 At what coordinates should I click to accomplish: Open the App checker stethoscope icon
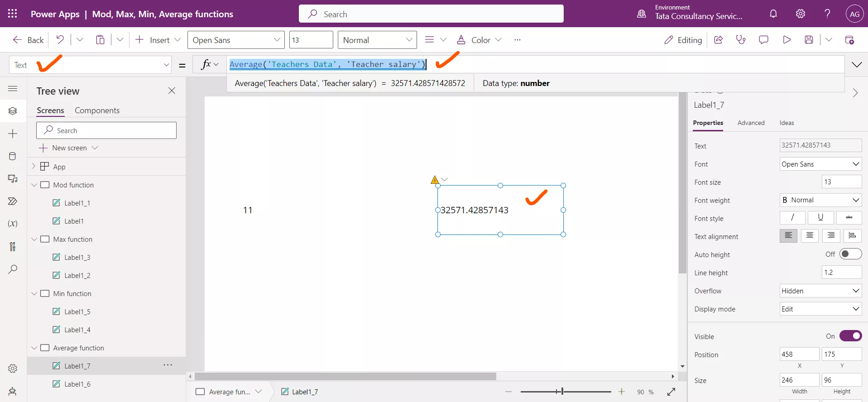pyautogui.click(x=741, y=40)
